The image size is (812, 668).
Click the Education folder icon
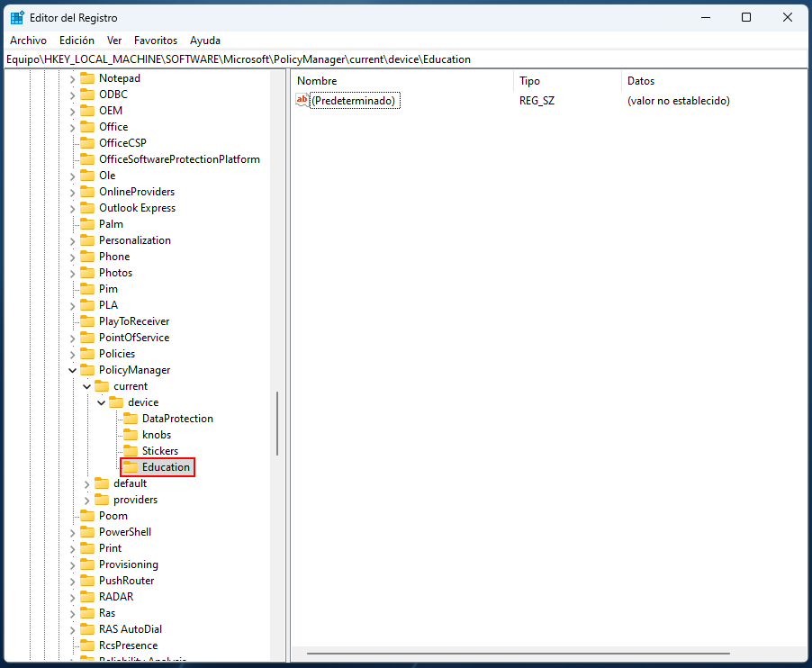(x=131, y=467)
